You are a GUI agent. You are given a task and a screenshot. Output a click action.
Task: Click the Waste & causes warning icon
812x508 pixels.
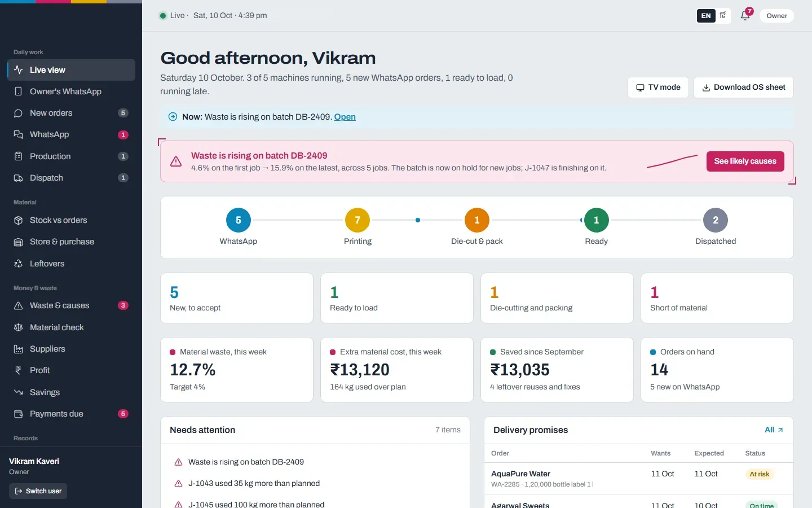[18, 305]
